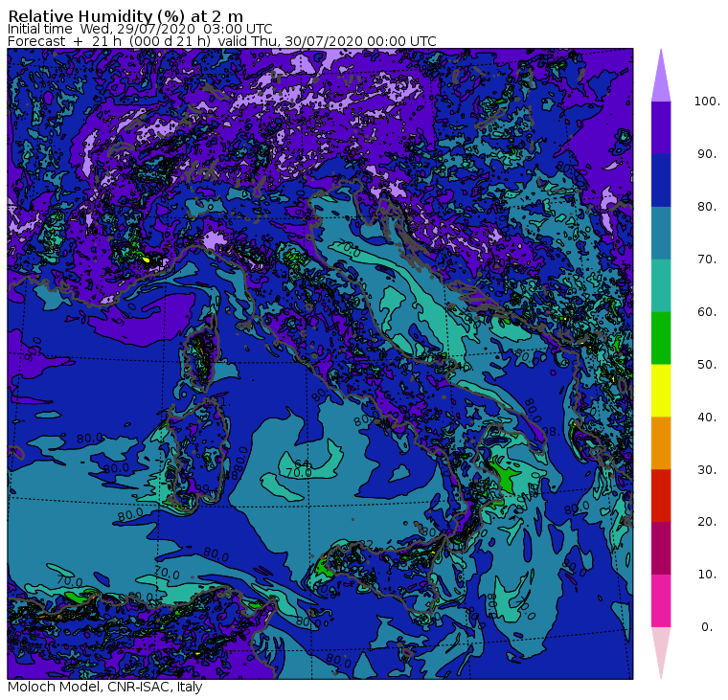This screenshot has width=728, height=700.
Task: Click the 20-30% red colorbar segment
Action: pyautogui.click(x=661, y=496)
